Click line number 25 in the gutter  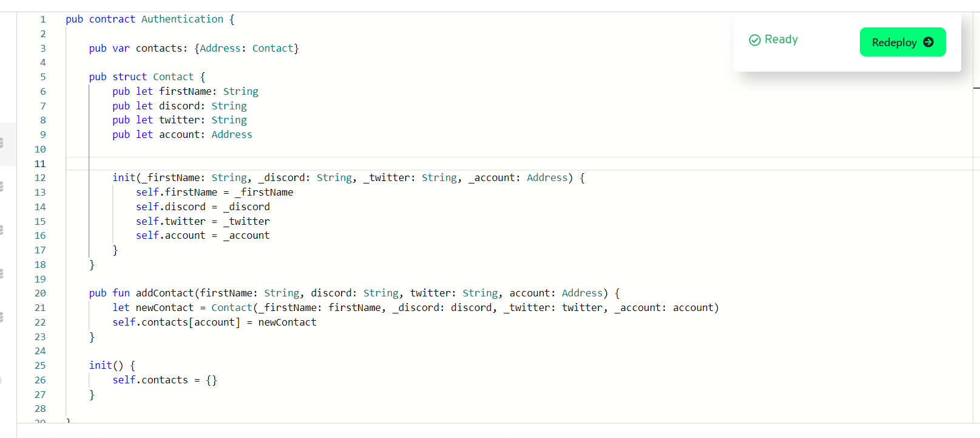click(40, 366)
